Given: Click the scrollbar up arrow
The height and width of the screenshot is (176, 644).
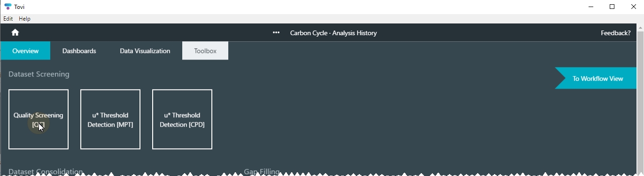Looking at the screenshot, I should pos(640,28).
